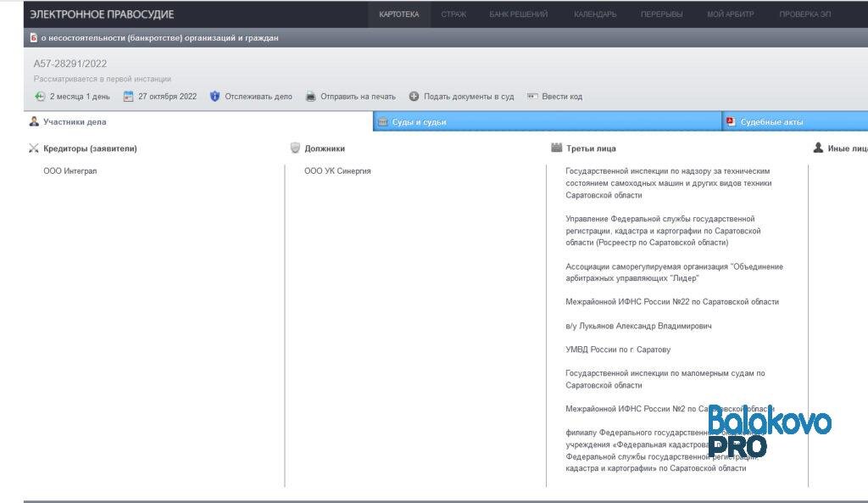This screenshot has width=868, height=503.
Task: Select Межрайонной ИФНС России №22 entry
Action: click(672, 302)
